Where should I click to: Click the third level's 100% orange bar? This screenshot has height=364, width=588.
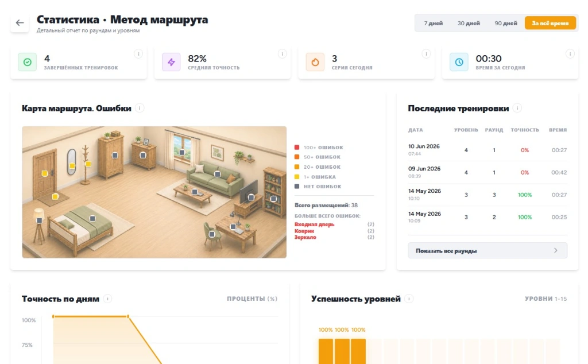pos(358,351)
